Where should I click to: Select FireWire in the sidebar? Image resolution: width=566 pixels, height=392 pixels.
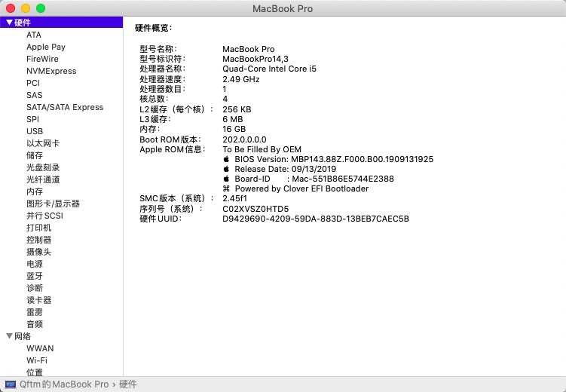[42, 59]
